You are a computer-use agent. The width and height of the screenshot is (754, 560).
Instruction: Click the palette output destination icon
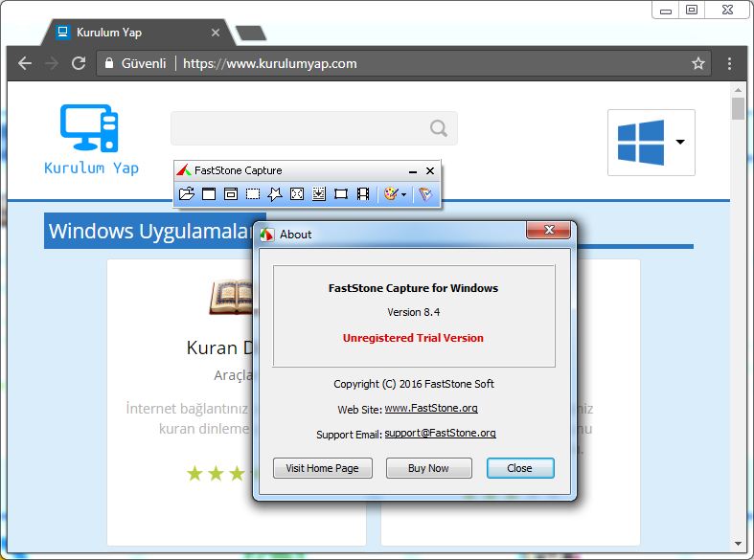[x=391, y=194]
